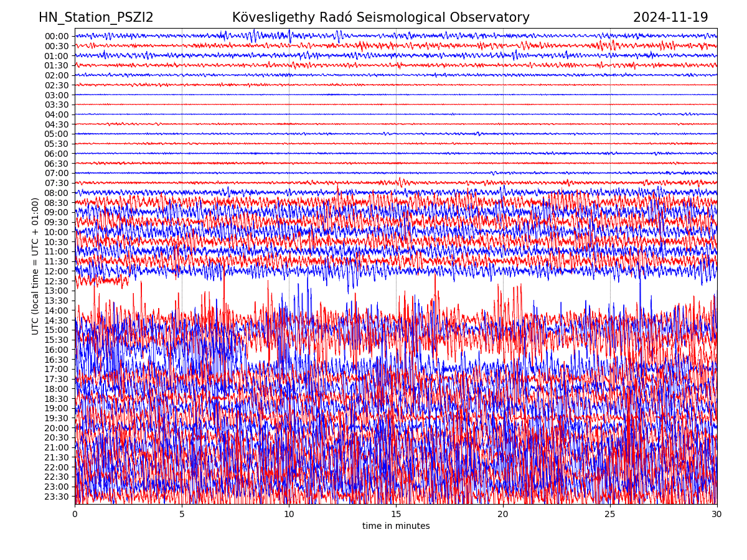747x560 pixels.
Task: Click the Kövesligethy Radó Seismological Observatory heading
Action: coord(380,17)
